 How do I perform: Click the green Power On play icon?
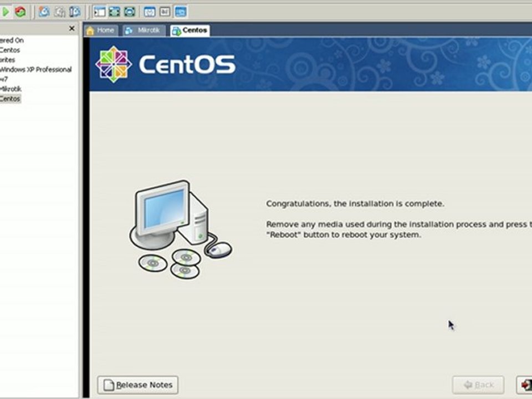tap(6, 12)
